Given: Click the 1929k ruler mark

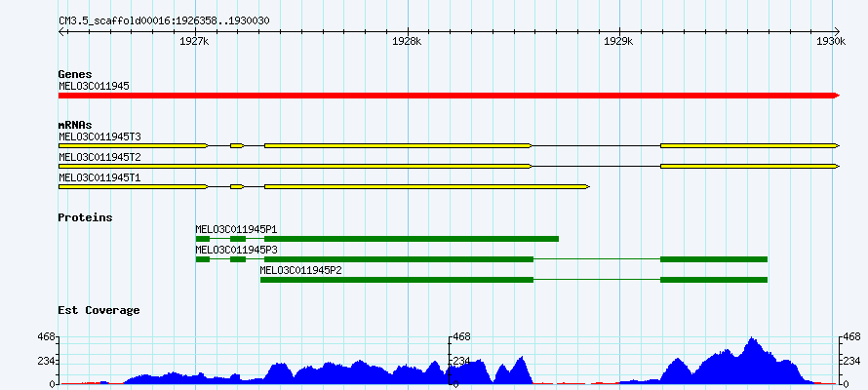Looking at the screenshot, I should tap(619, 42).
